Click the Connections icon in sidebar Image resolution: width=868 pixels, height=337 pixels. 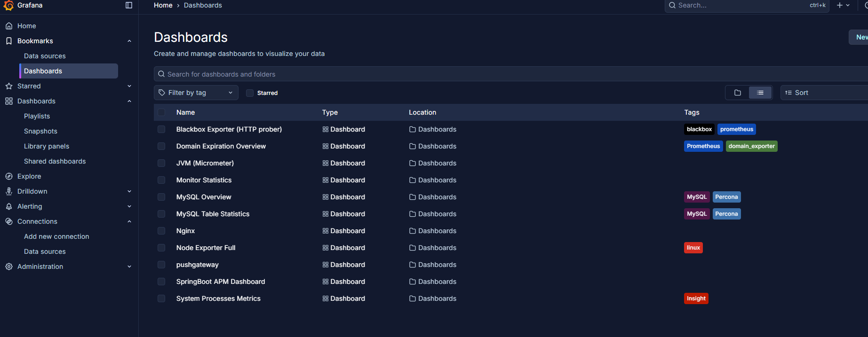9,221
